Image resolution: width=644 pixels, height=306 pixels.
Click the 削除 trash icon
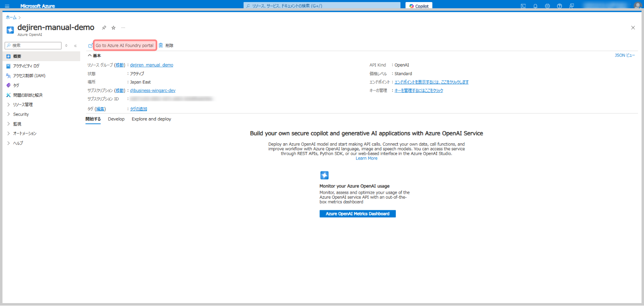click(x=161, y=45)
